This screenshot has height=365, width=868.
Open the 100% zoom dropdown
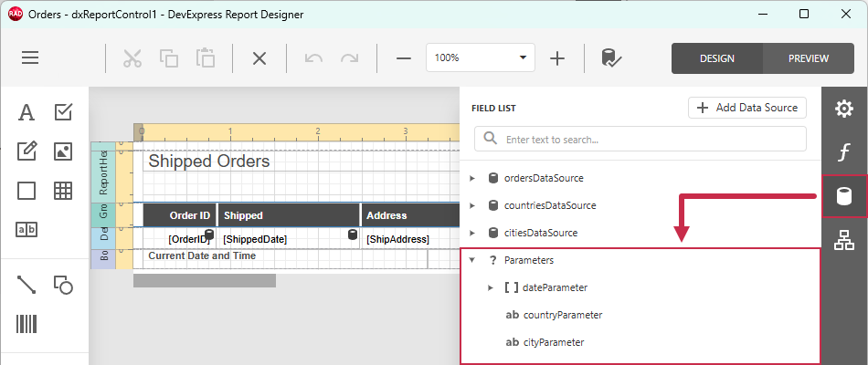click(481, 57)
